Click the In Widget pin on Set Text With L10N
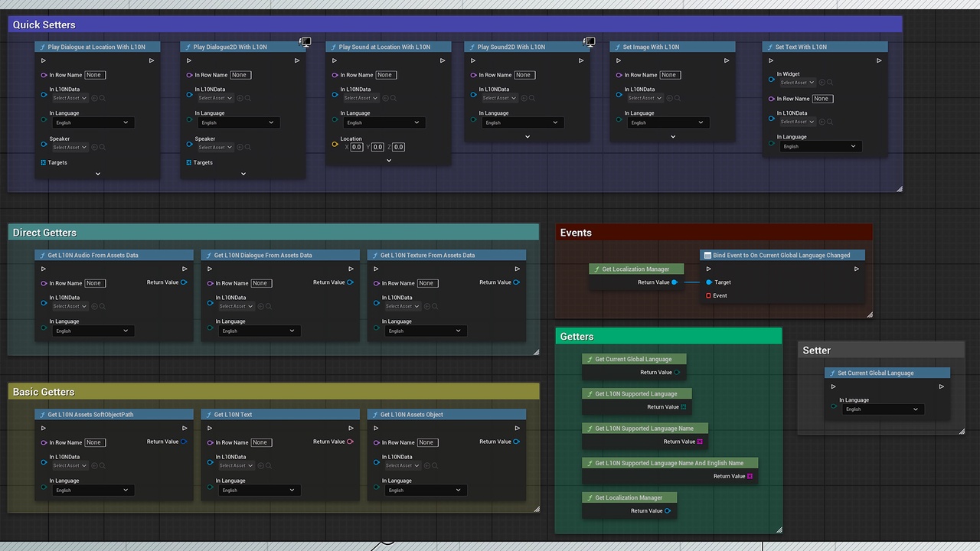The image size is (980, 551). tap(771, 78)
